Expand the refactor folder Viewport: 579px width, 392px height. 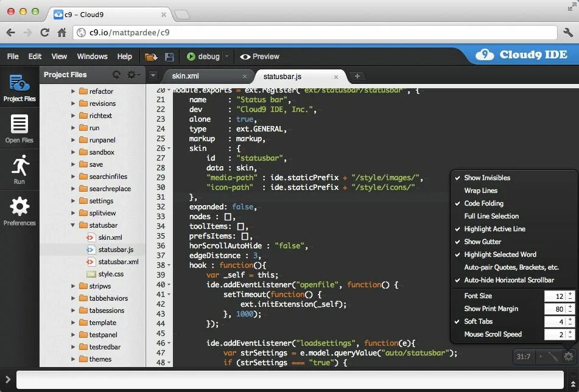tap(73, 91)
